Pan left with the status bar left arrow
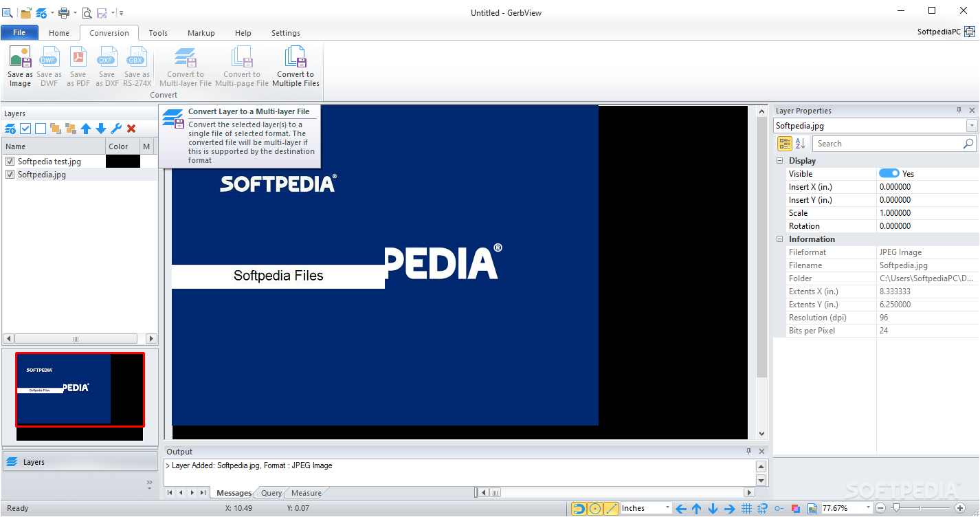The width and height of the screenshot is (980, 517). click(x=681, y=509)
